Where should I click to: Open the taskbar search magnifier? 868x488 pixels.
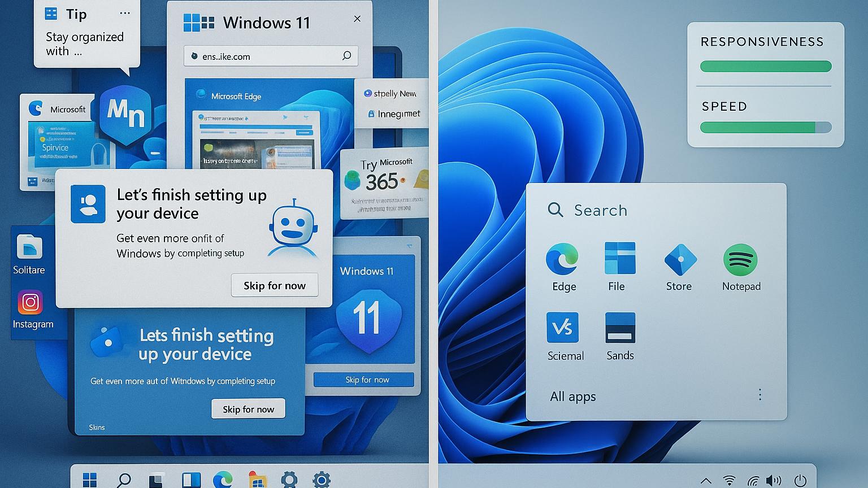tap(123, 480)
